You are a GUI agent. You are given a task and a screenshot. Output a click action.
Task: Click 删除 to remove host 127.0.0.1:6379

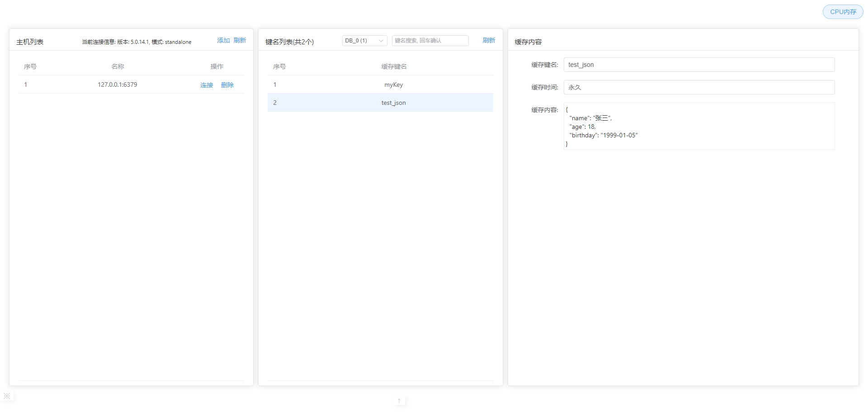pyautogui.click(x=227, y=85)
